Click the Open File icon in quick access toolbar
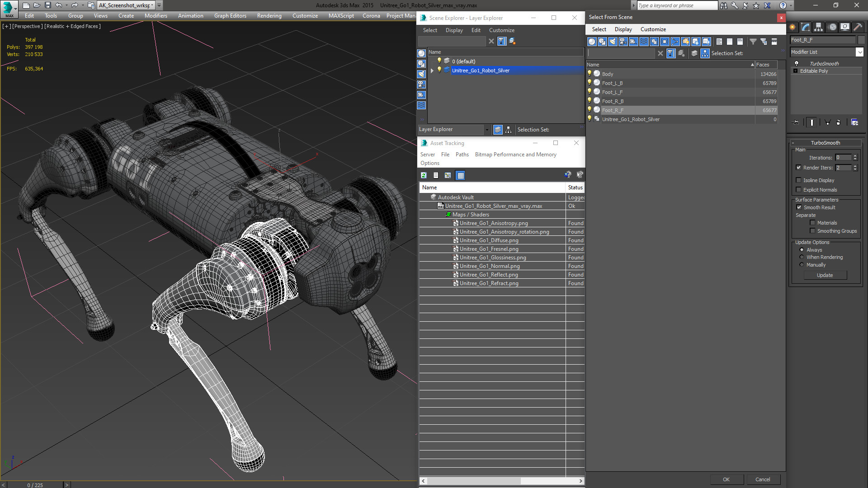868x488 pixels. click(37, 5)
